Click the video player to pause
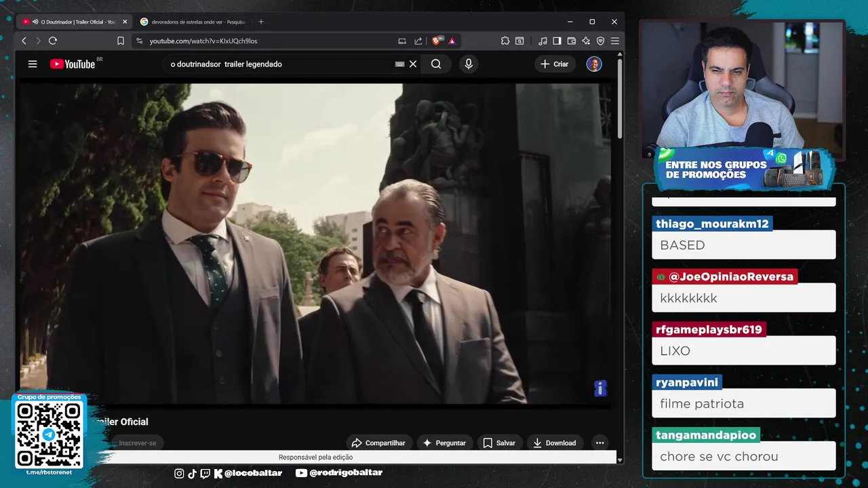This screenshot has height=488, width=868. [x=315, y=244]
